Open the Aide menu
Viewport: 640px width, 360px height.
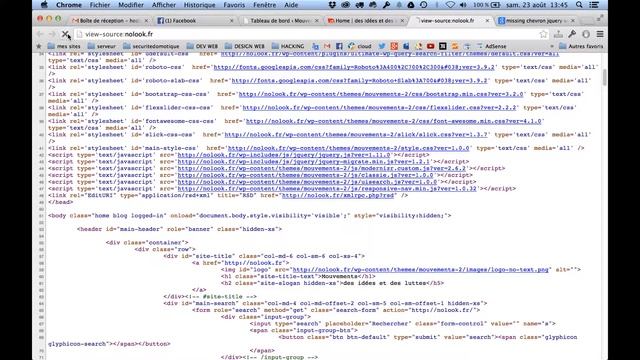point(291,5)
